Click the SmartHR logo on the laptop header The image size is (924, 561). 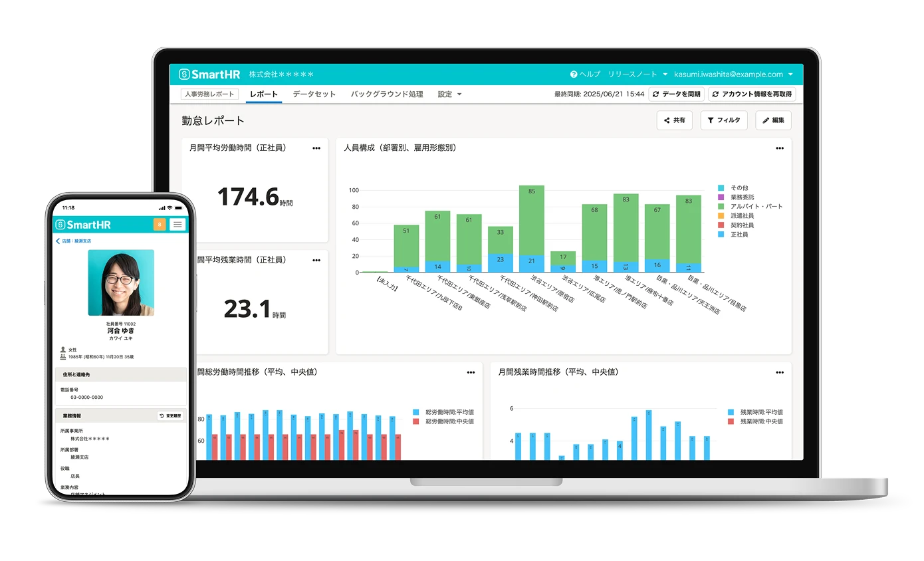click(x=209, y=74)
